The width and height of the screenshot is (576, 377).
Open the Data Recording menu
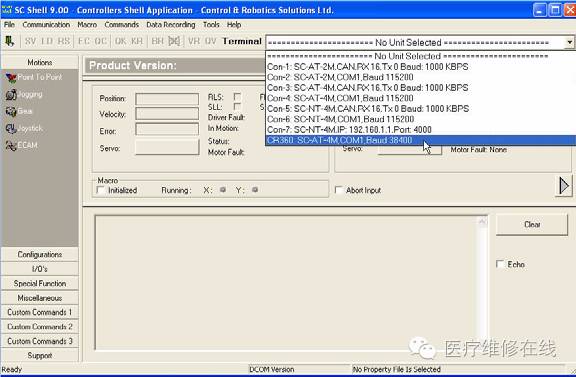coord(171,25)
